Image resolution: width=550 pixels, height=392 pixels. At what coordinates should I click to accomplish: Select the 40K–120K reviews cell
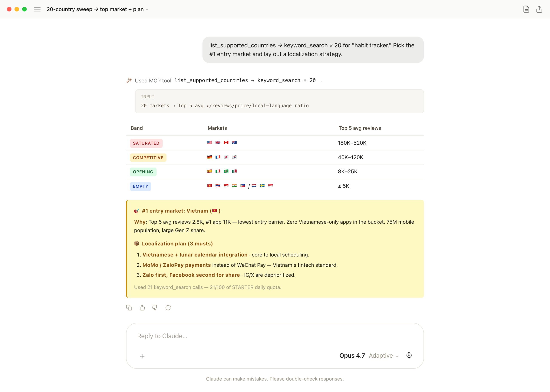(350, 157)
